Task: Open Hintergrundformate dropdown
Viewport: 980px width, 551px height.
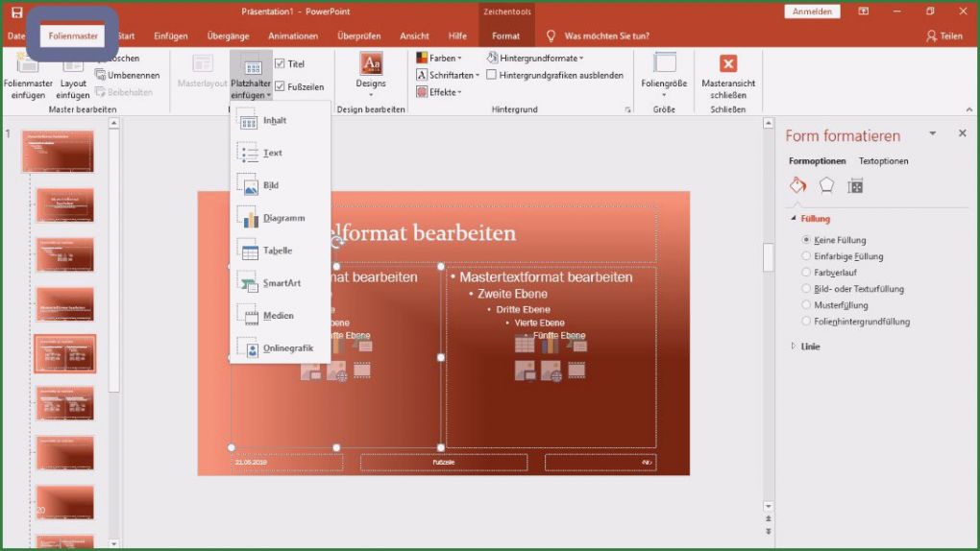Action: pos(535,59)
